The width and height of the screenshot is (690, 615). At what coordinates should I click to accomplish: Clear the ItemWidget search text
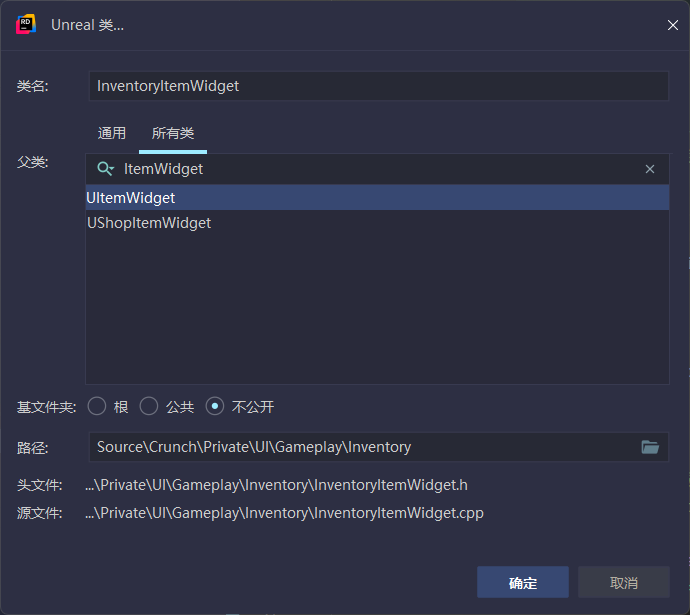click(x=650, y=169)
